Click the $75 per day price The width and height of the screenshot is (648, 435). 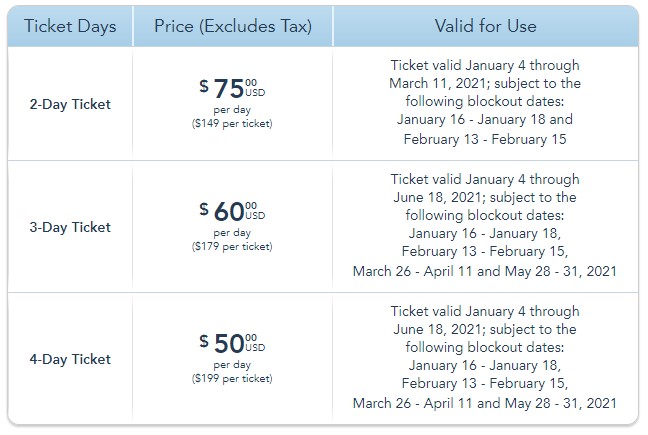tap(230, 89)
